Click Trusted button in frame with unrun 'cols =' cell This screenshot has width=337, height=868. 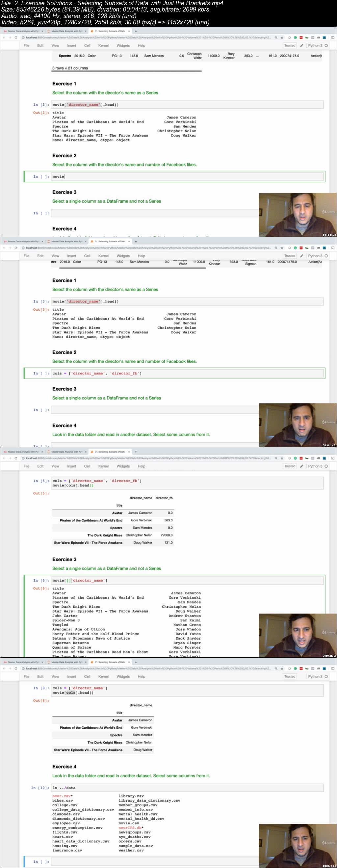click(x=290, y=256)
